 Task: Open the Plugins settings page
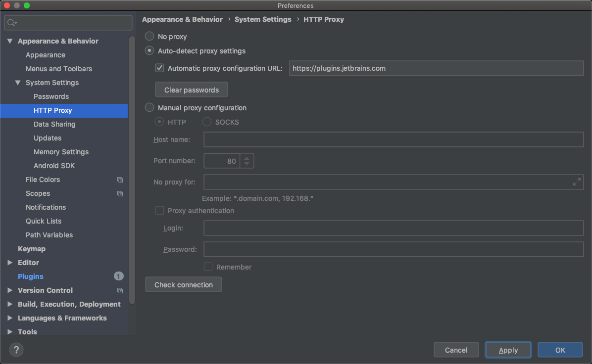[x=31, y=276]
